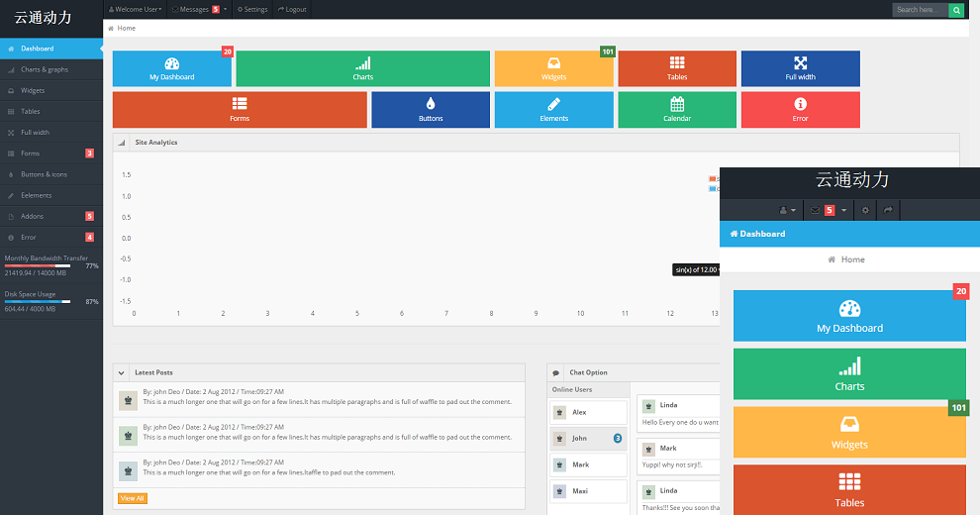
Task: Select Addons in the sidebar menu
Action: (x=33, y=216)
